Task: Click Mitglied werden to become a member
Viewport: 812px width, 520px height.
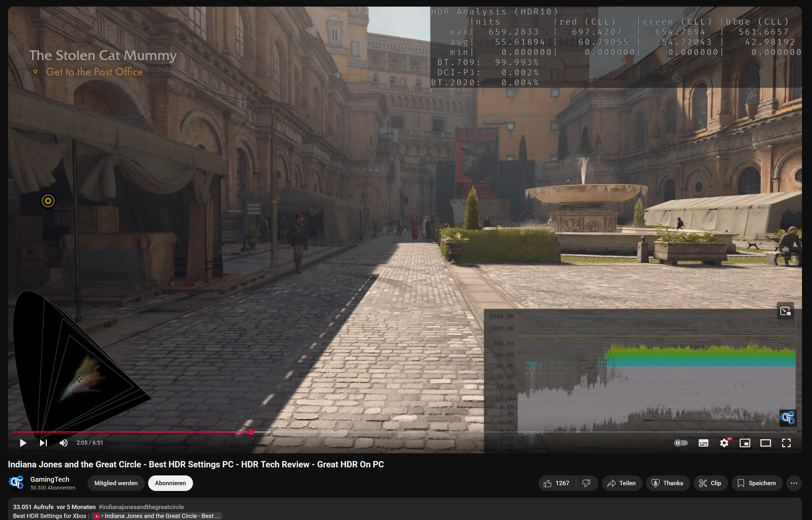Action: point(116,483)
